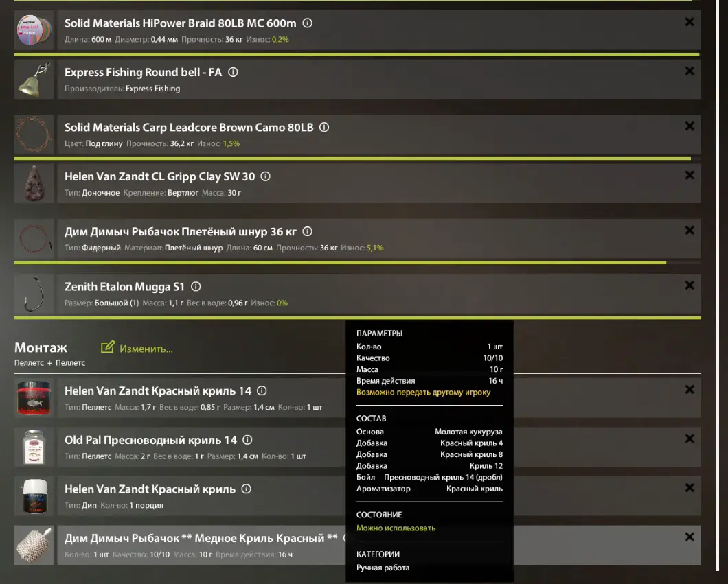Viewport: 728px width, 584px height.
Task: Select the Mugga S1 hook thumbnail
Action: click(x=34, y=294)
